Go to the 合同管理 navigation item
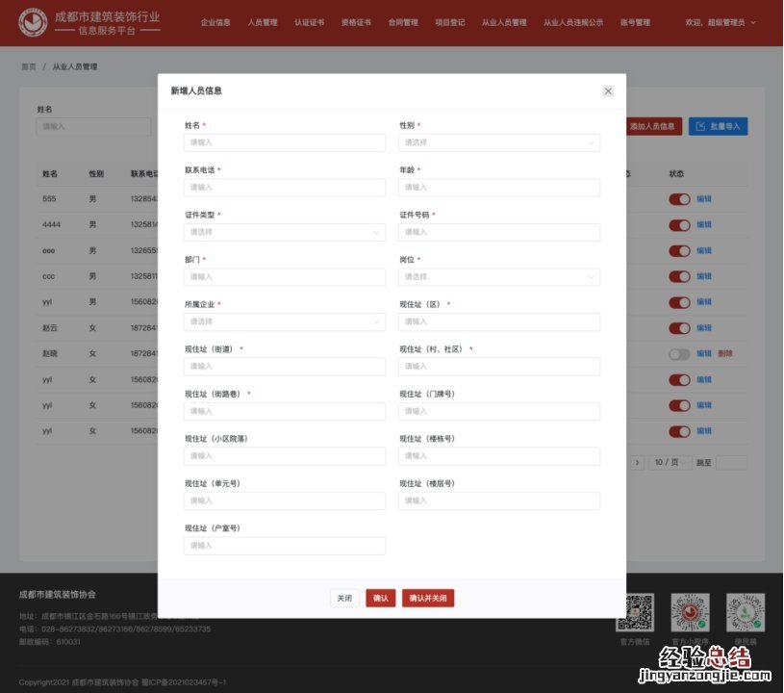The height and width of the screenshot is (693, 784). [403, 22]
